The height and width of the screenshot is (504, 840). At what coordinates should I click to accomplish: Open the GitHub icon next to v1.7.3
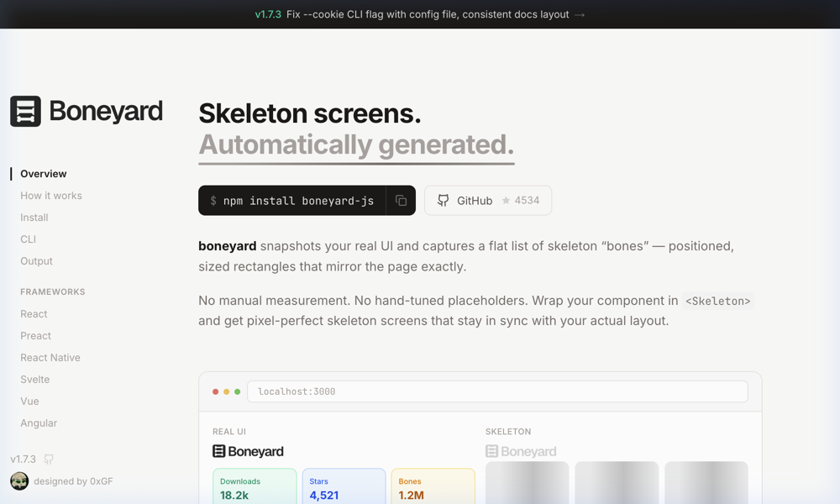click(49, 459)
